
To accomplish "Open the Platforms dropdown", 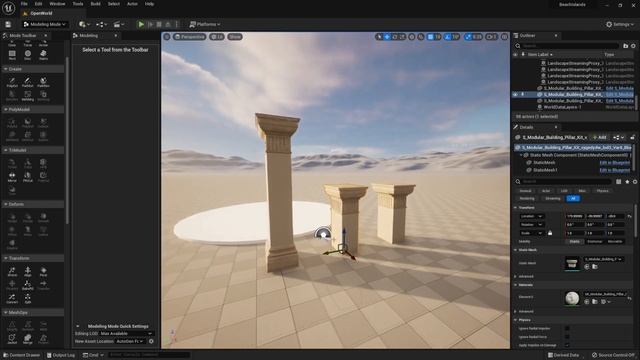I will (205, 24).
